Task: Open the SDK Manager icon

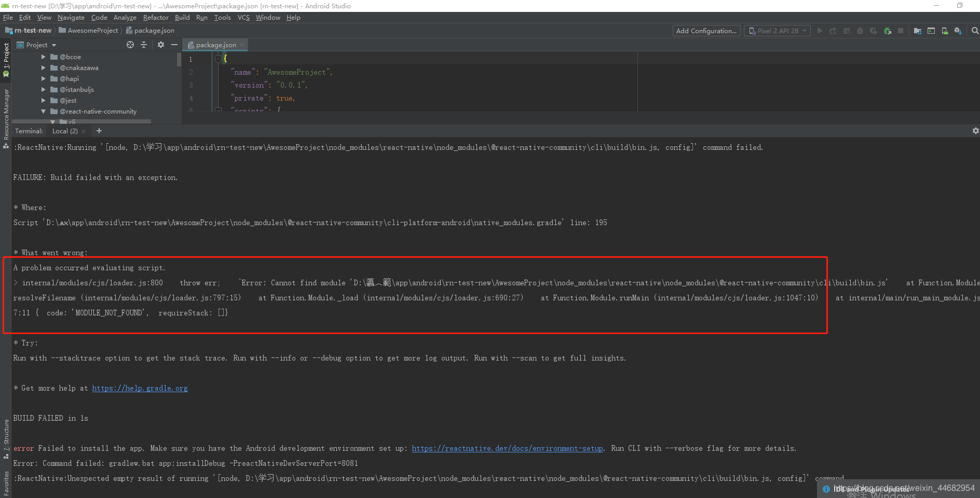Action: (958, 31)
